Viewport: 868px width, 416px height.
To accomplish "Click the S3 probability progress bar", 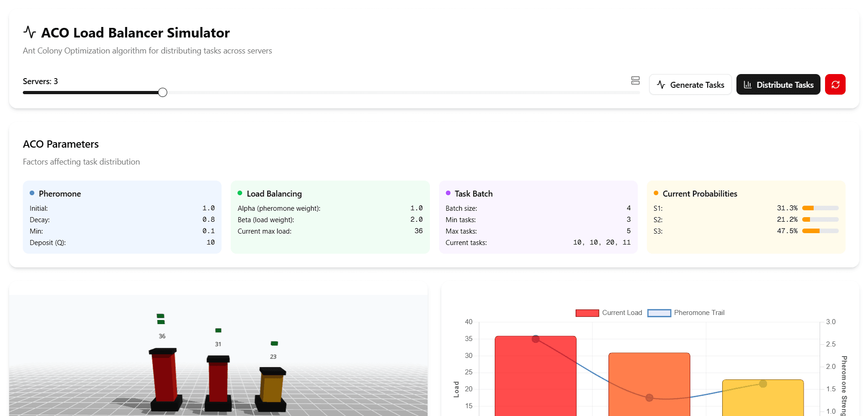I will click(820, 231).
